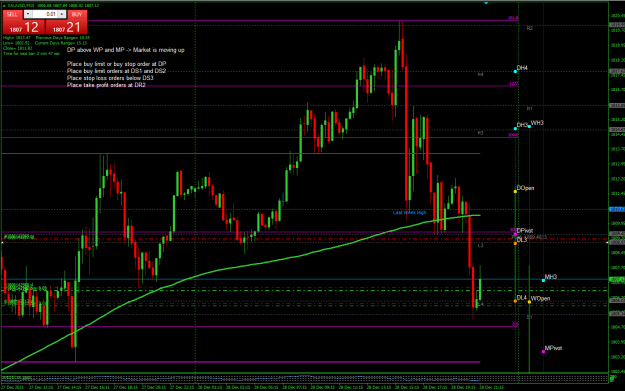
Task: Click the buy price 1807 21 panel
Action: pyautogui.click(x=66, y=27)
